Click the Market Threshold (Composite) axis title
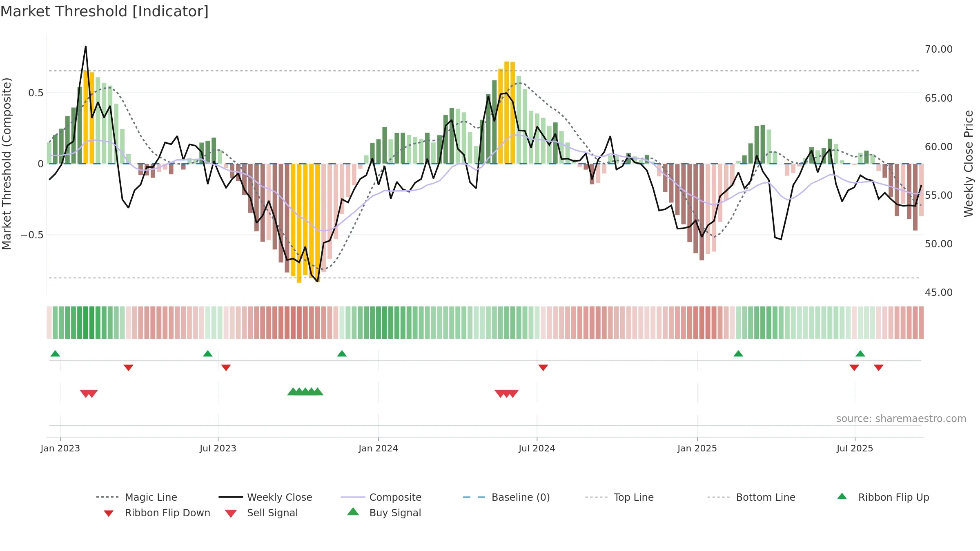Screen dimensions: 980x551 tap(7, 163)
